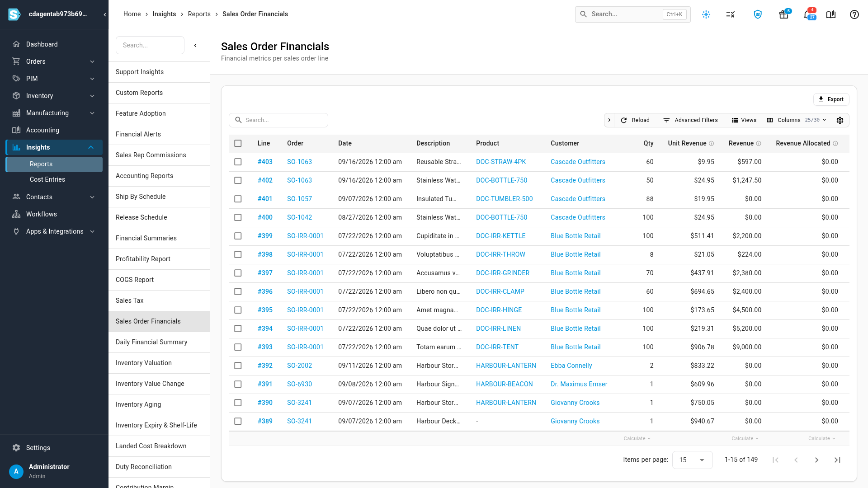Click the Export button
Image resolution: width=868 pixels, height=488 pixels.
click(x=831, y=99)
